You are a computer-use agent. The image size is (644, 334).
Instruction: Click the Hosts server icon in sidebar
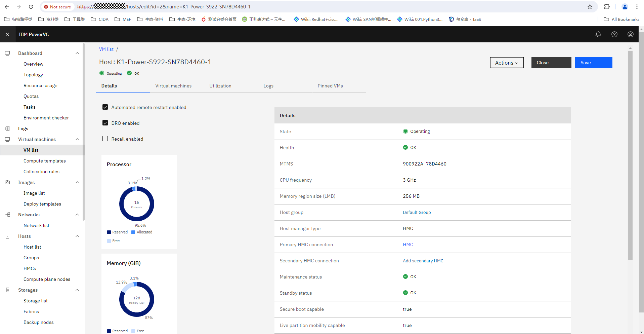[x=7, y=236]
